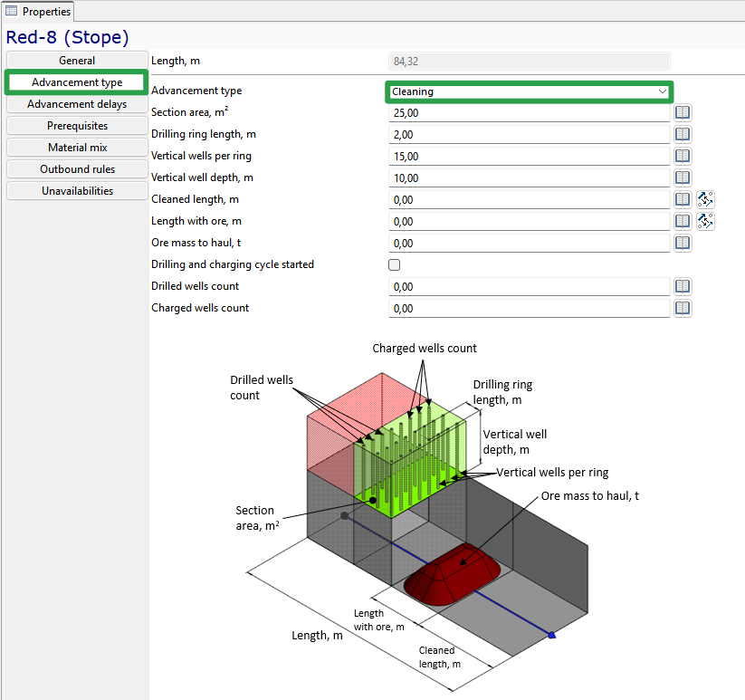Click the Ore mass to haul input
Viewport: 745px width, 700px height.
tap(530, 244)
